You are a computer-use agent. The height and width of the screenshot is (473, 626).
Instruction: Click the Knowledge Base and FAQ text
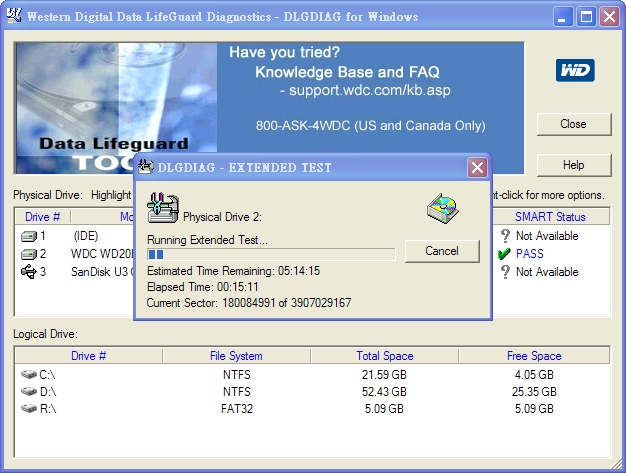[347, 72]
